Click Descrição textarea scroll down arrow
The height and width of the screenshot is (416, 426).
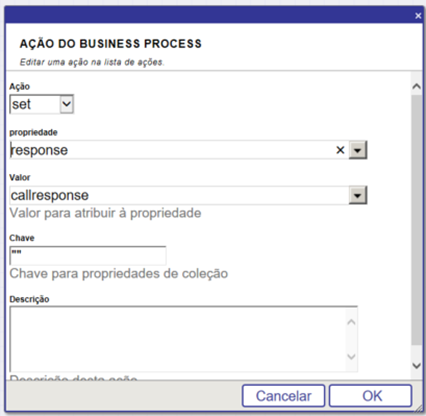[x=351, y=357]
